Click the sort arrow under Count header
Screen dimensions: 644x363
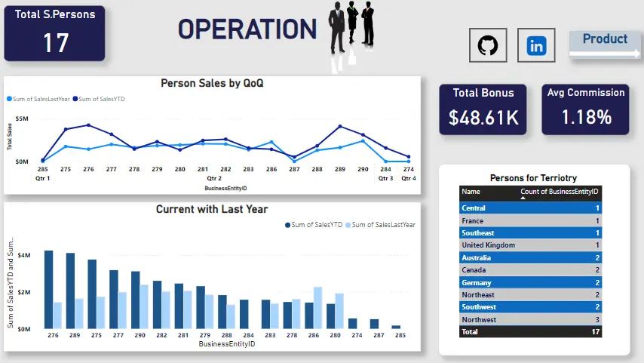523,198
